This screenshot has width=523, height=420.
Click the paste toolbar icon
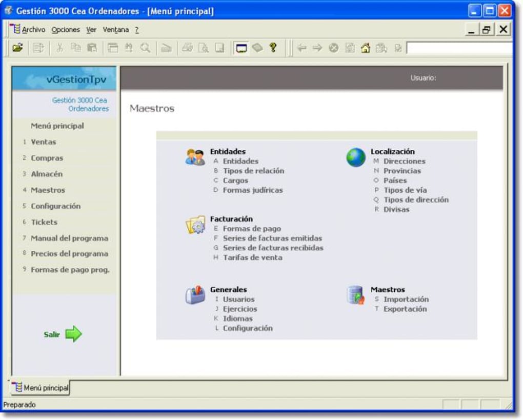coord(92,48)
